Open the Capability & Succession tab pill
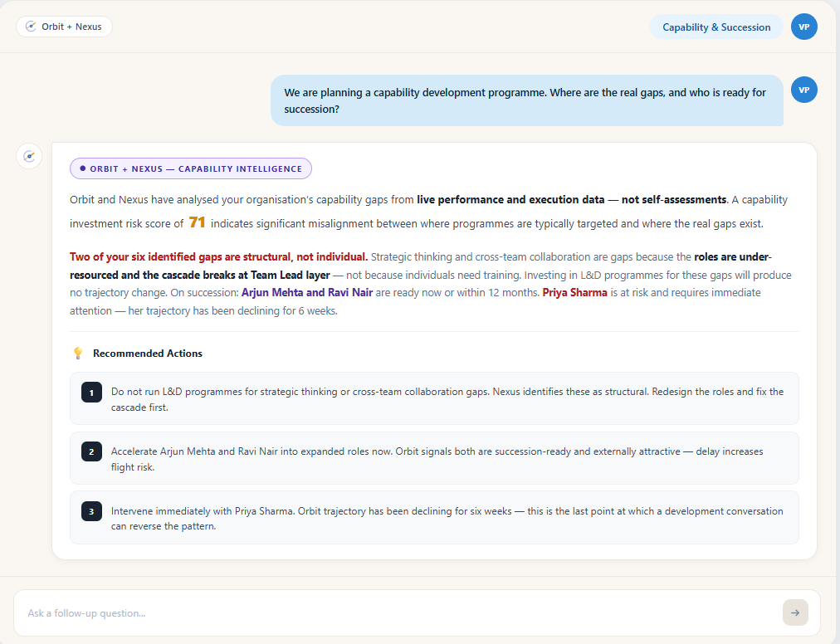Viewport: 840px width, 644px height. [x=716, y=27]
